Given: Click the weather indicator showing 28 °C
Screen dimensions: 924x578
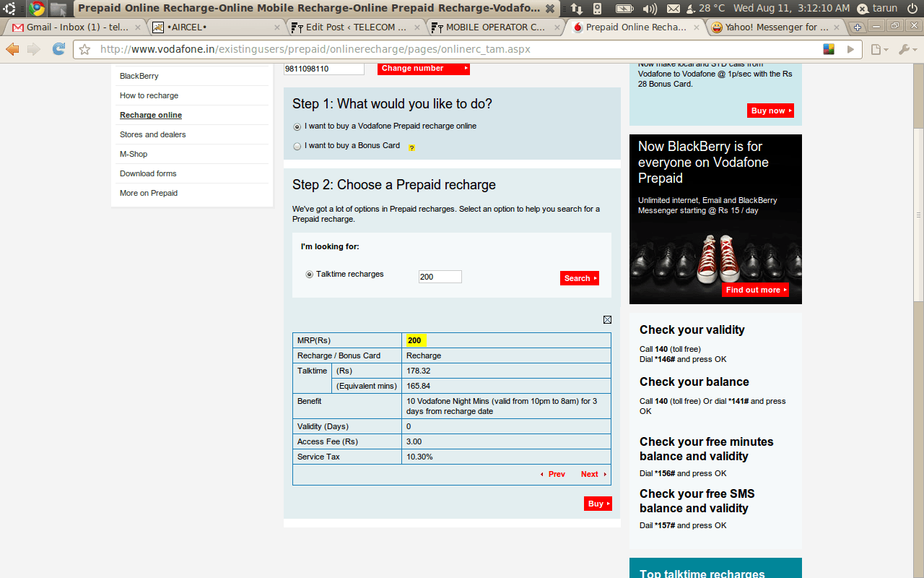Looking at the screenshot, I should [x=705, y=9].
